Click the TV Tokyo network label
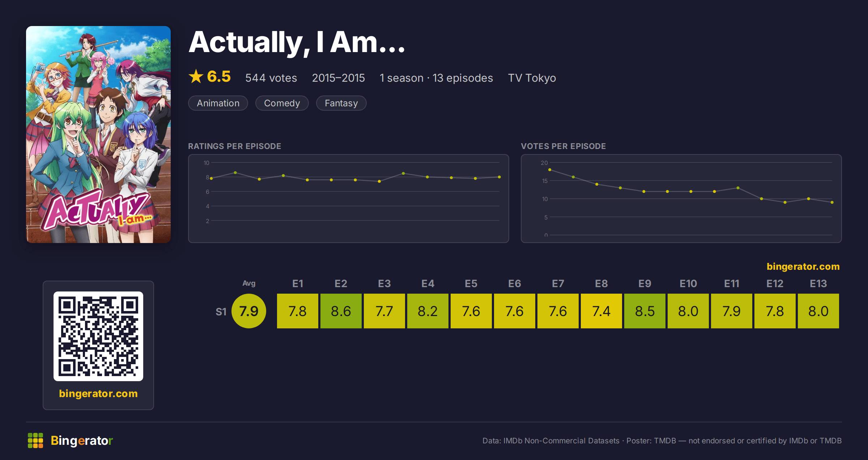 pyautogui.click(x=532, y=78)
